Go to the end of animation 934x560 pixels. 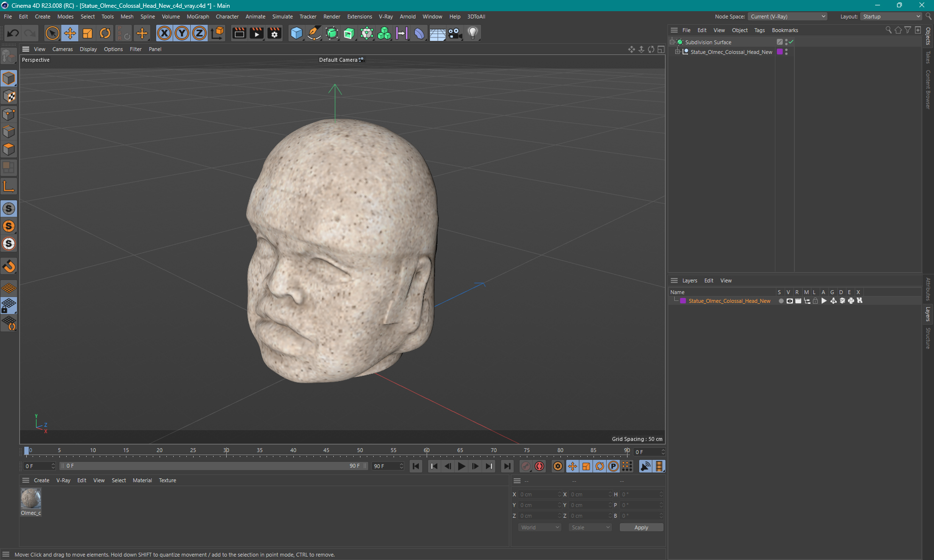click(507, 466)
